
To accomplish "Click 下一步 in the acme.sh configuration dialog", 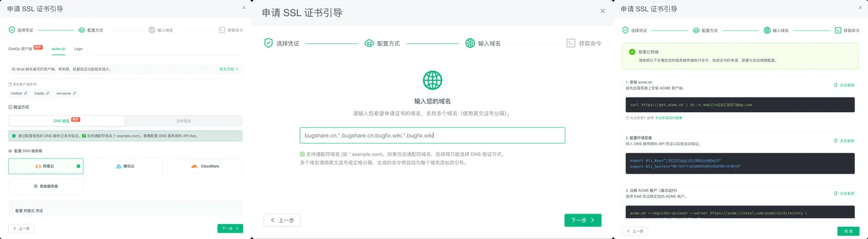I will [x=230, y=228].
